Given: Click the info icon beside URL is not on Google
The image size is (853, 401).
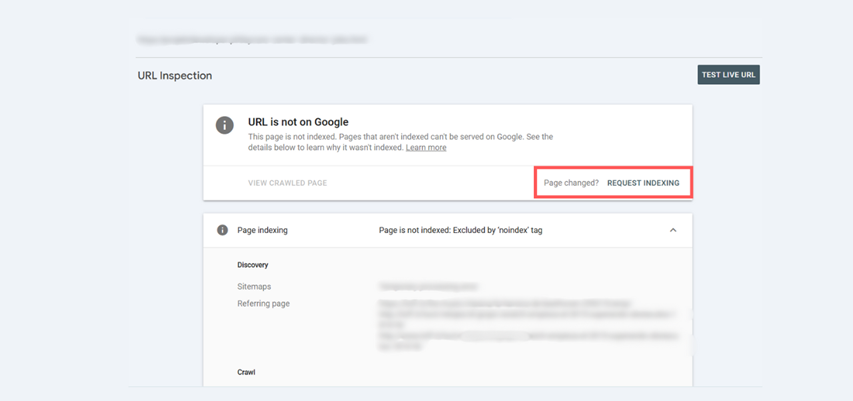Looking at the screenshot, I should pos(225,125).
